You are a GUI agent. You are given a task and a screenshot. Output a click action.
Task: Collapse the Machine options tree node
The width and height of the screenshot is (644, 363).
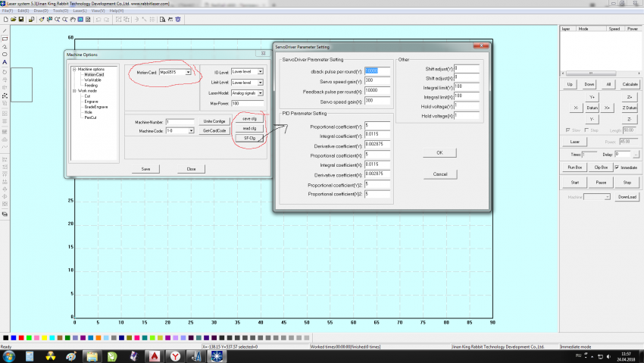pyautogui.click(x=74, y=70)
